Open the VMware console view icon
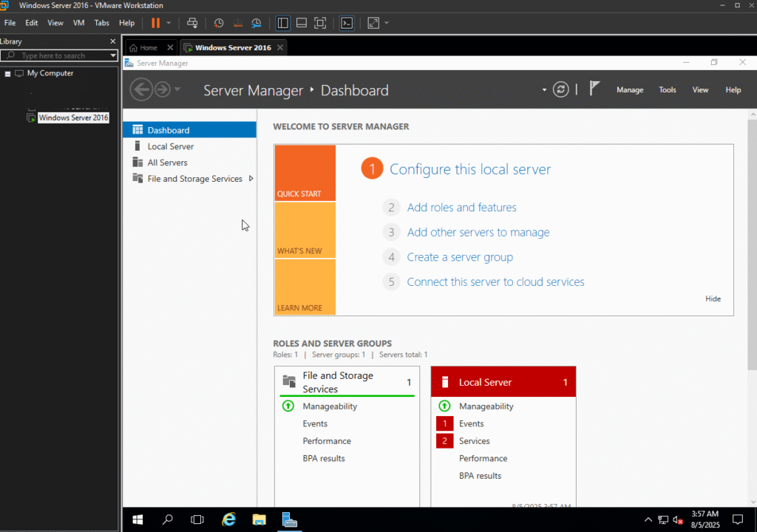757x532 pixels. (347, 23)
